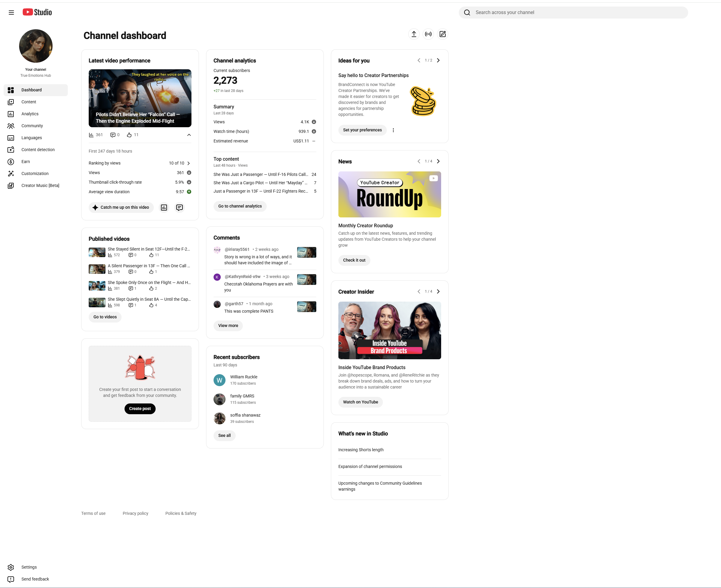Click the search magnifier icon
This screenshot has height=588, width=721.
click(x=467, y=13)
